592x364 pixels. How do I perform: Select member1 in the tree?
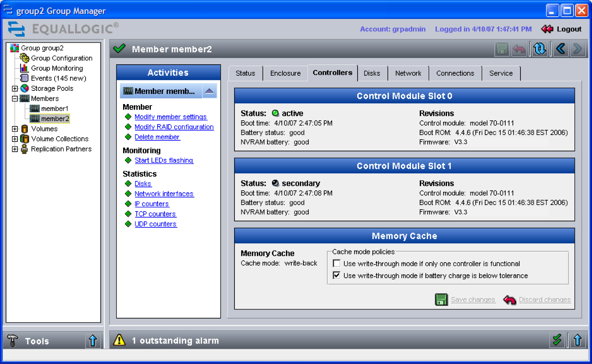tap(55, 109)
